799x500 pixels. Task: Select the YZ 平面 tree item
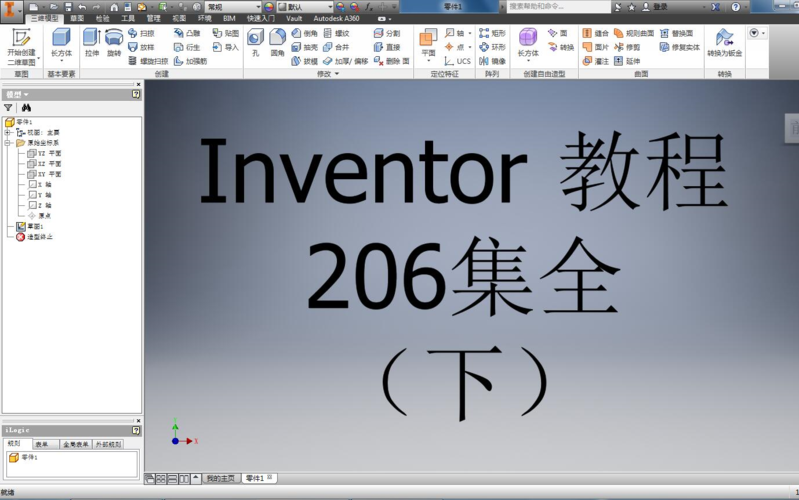44,153
